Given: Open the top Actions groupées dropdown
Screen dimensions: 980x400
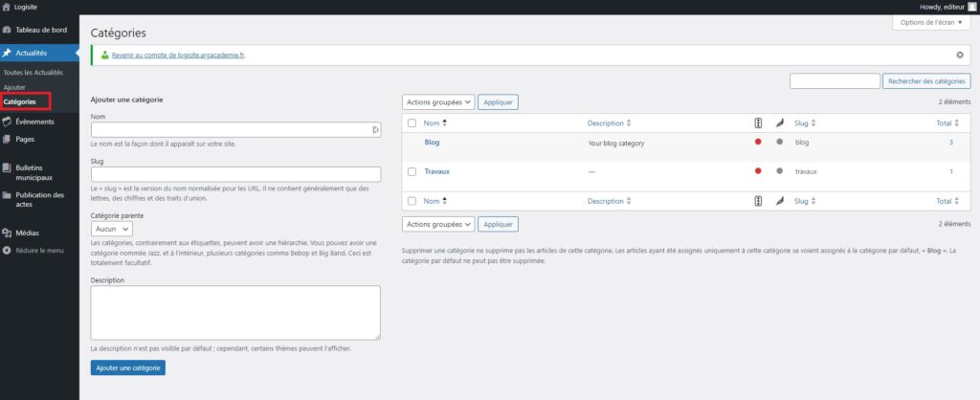Looking at the screenshot, I should (437, 101).
